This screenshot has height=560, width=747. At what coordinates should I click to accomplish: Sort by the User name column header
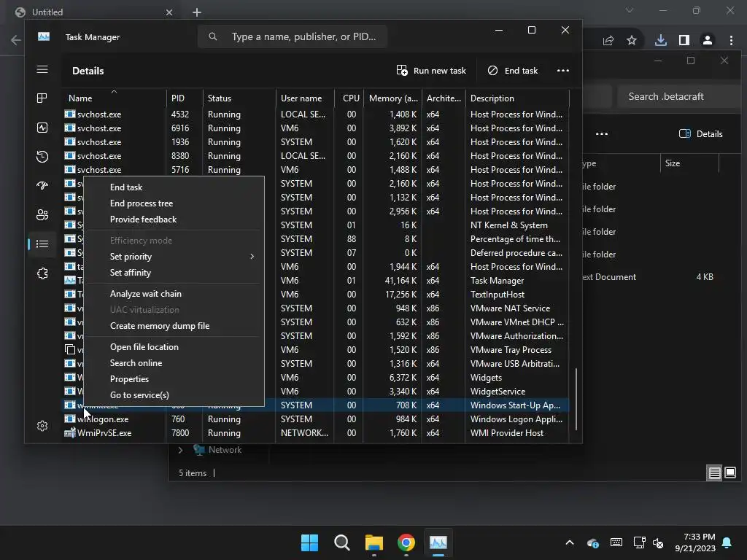305,98
